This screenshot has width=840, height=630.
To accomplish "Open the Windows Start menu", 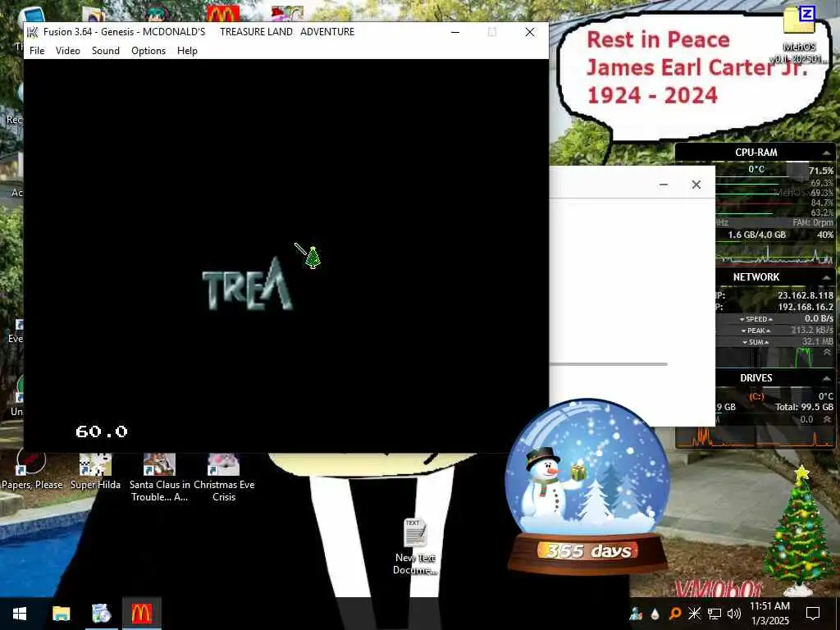I will [20, 614].
